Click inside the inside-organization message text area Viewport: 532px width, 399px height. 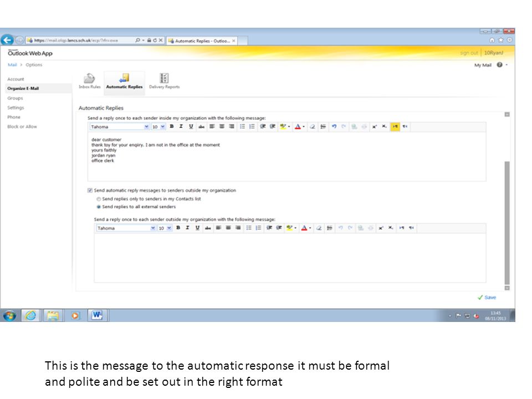(287, 156)
